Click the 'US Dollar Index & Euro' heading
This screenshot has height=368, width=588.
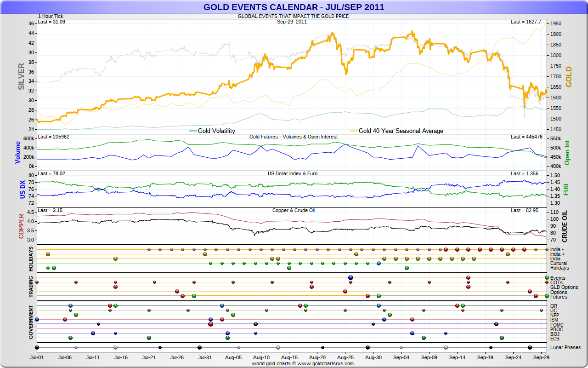[293, 173]
